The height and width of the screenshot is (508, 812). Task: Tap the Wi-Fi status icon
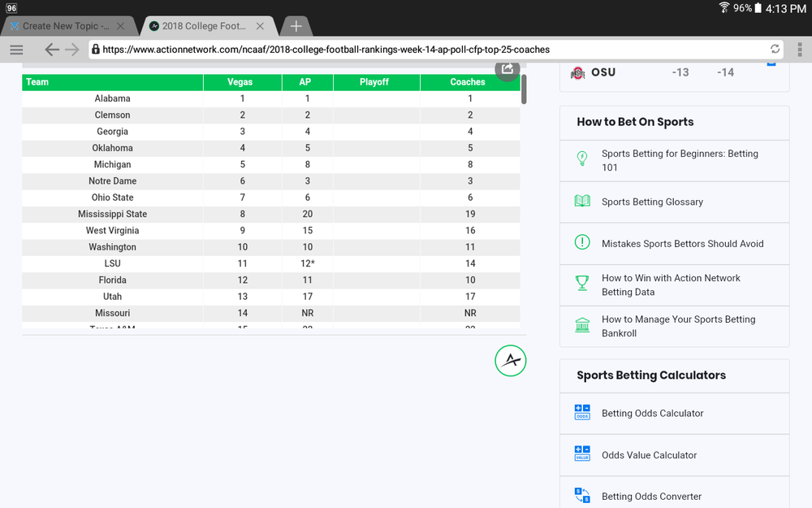724,7
